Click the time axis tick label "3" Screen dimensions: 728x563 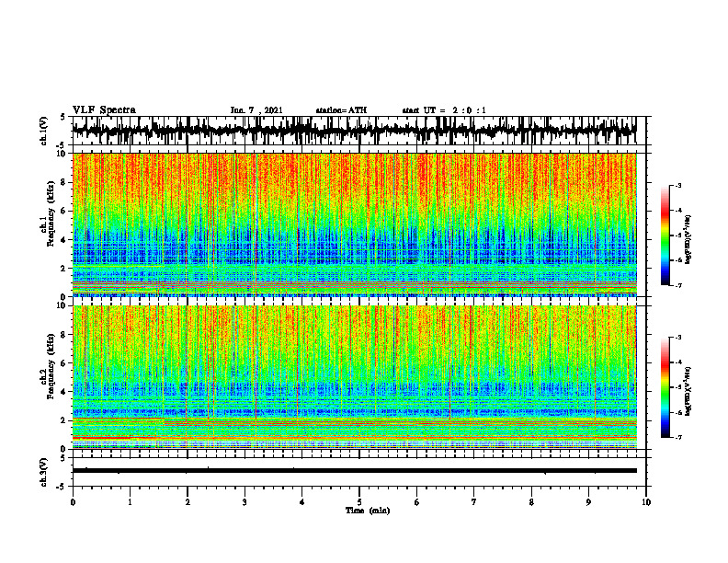coord(245,502)
